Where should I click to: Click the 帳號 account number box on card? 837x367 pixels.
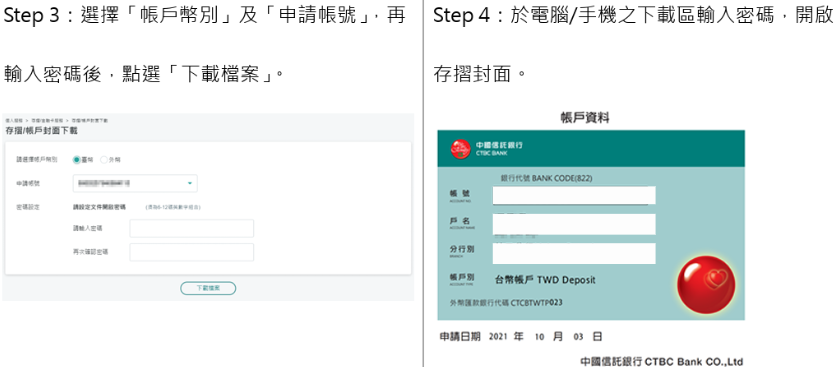pyautogui.click(x=574, y=195)
